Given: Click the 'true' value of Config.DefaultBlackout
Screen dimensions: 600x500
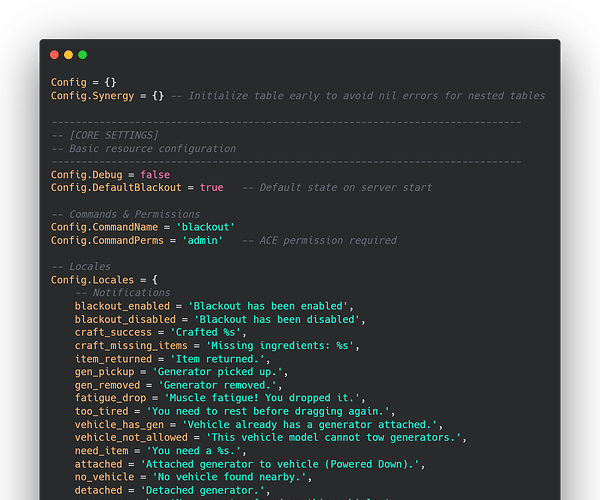Looking at the screenshot, I should (x=211, y=188).
